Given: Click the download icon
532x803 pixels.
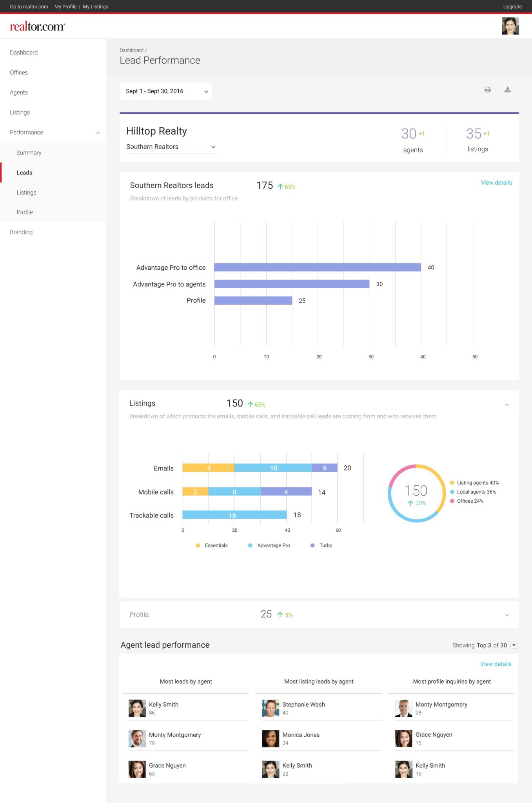Looking at the screenshot, I should tap(507, 90).
